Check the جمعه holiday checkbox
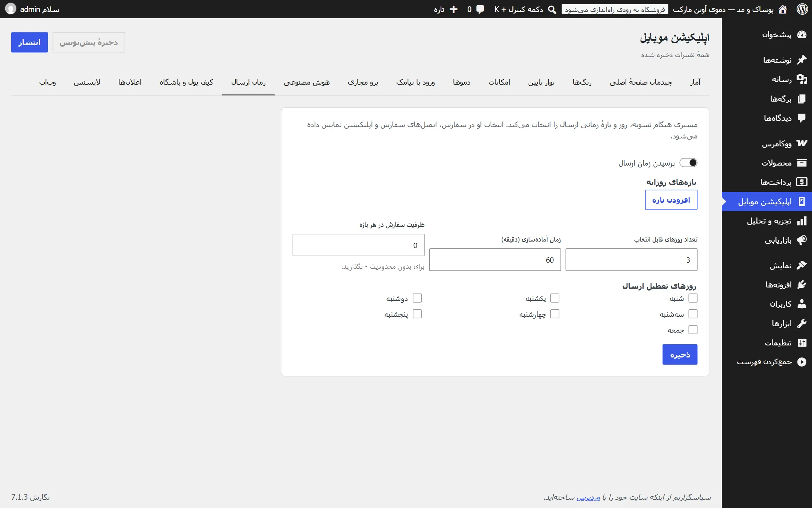812x508 pixels. point(693,330)
